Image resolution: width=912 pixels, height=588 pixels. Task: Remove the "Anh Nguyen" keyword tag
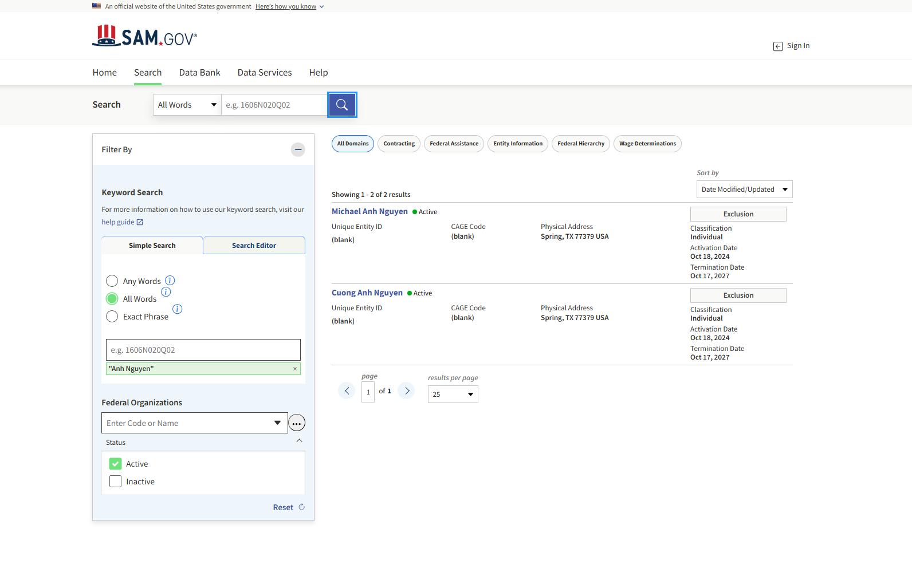coord(295,369)
